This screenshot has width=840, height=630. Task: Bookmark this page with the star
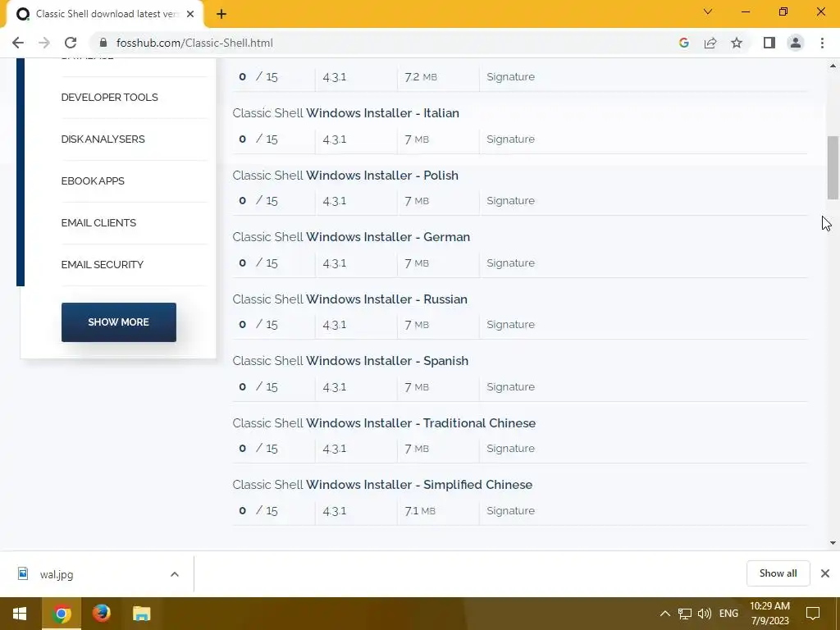[x=737, y=43]
